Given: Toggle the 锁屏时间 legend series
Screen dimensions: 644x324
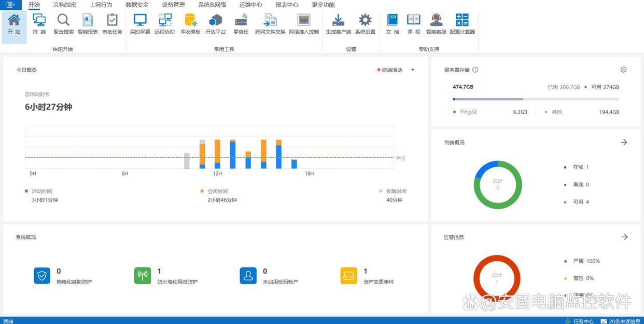Looking at the screenshot, I should pos(396,192).
